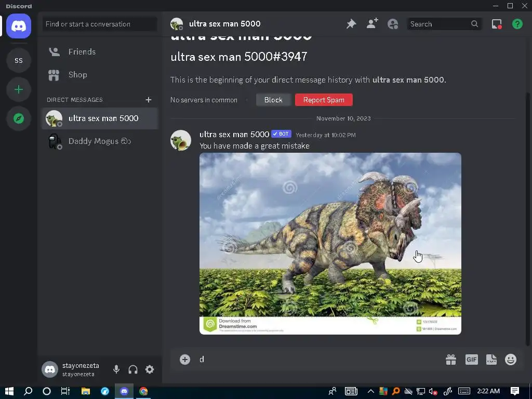
Task: Show hidden tray icons chevron
Action: (370, 391)
